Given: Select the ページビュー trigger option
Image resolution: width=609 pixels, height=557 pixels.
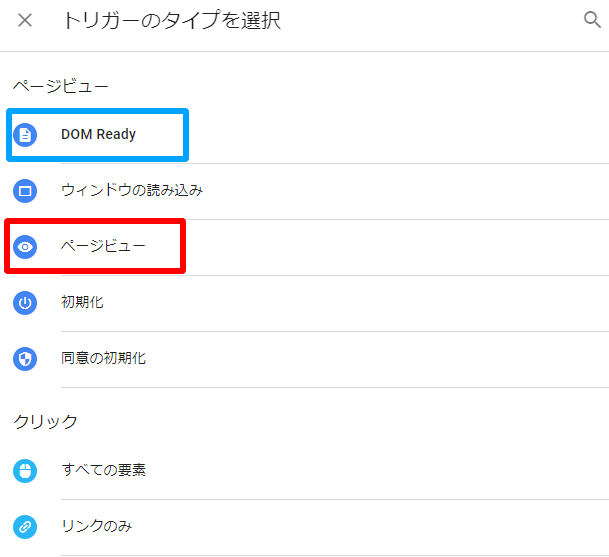Looking at the screenshot, I should click(103, 246).
